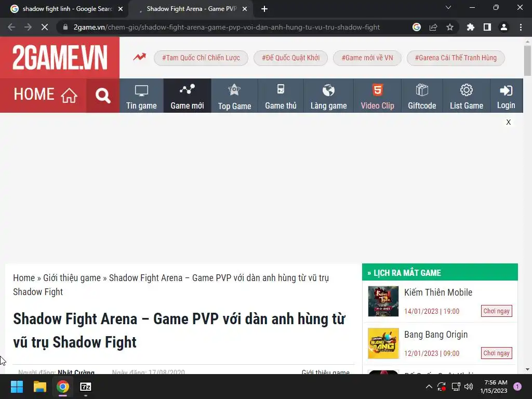
Task: Go back to previous page
Action: click(11, 27)
